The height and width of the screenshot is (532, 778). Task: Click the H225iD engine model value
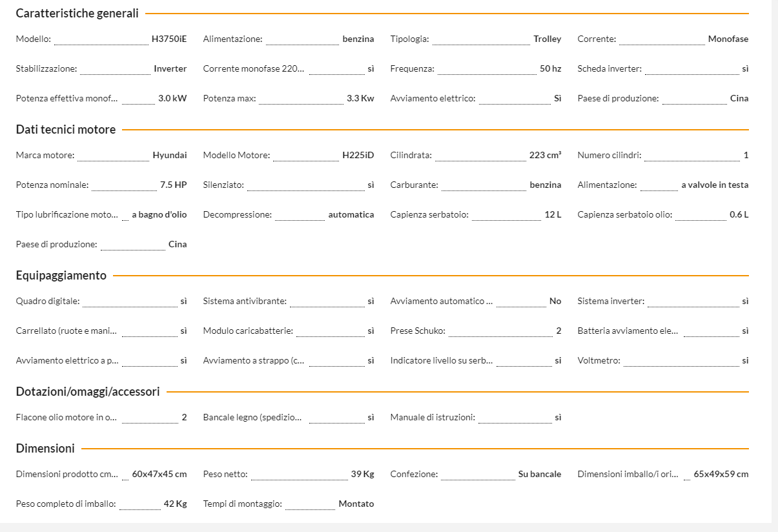(358, 155)
